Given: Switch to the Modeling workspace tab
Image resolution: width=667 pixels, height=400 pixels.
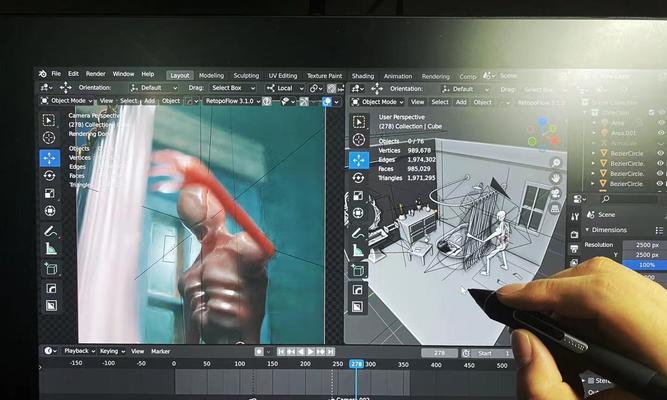Looking at the screenshot, I should [x=211, y=76].
